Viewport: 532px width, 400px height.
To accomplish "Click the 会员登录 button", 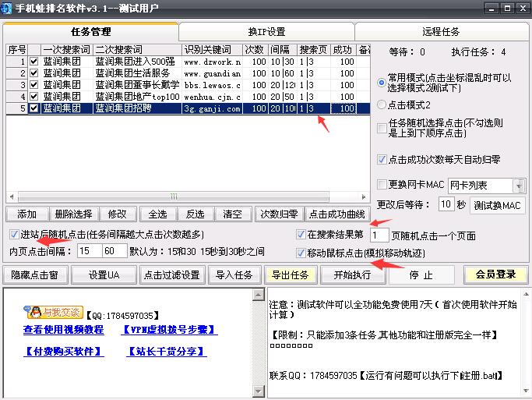I will [495, 274].
